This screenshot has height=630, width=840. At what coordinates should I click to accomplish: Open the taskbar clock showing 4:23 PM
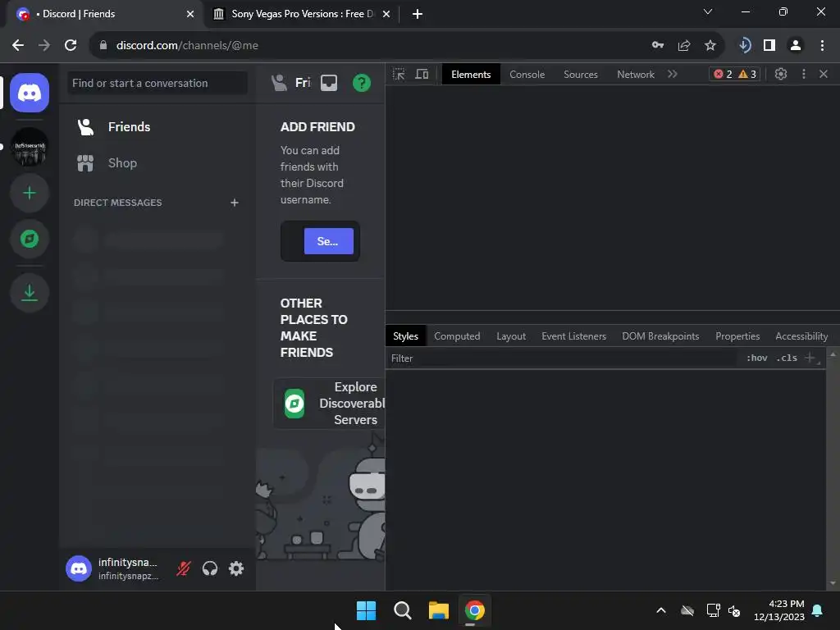point(779,610)
